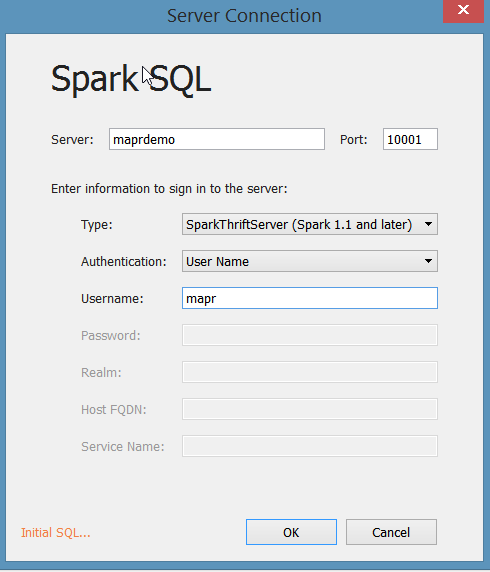Confirm the connection with OK
Image resolution: width=490 pixels, height=572 pixels.
coord(291,532)
